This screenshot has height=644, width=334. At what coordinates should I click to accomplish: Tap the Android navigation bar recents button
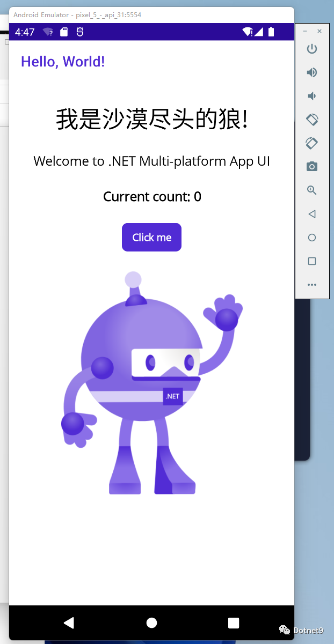234,623
